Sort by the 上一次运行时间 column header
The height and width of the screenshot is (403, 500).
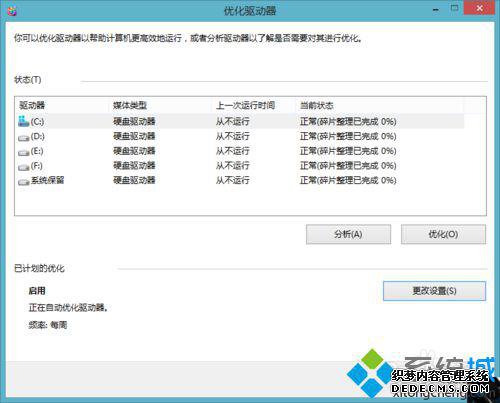coord(245,106)
